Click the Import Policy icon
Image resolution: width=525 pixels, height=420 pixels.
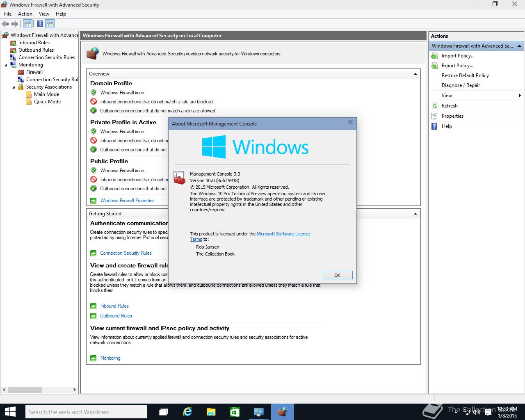434,56
